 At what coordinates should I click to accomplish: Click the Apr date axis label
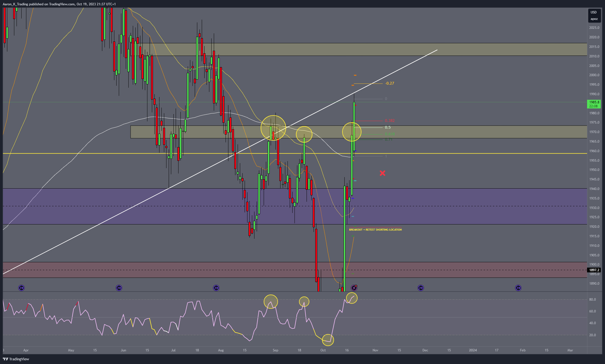pos(26,350)
